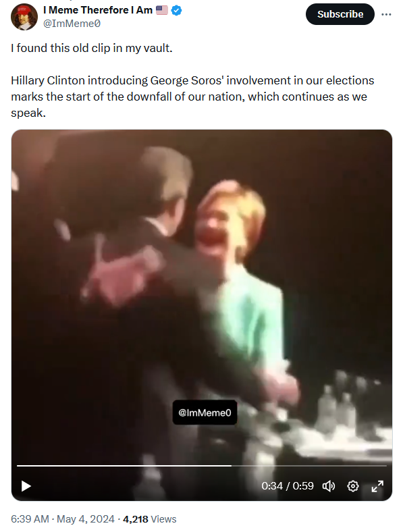This screenshot has width=403, height=532.
Task: Open the @ImMeme0 handle link
Action: pos(72,24)
